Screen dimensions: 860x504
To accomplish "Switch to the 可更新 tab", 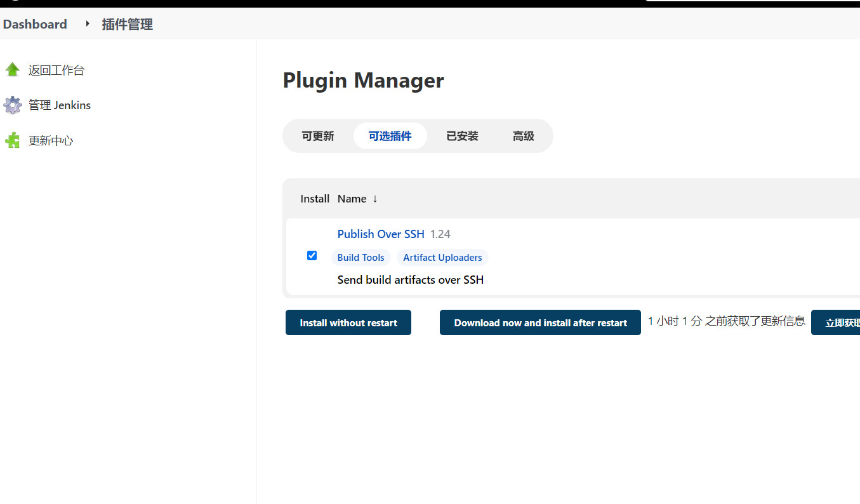I will tap(318, 136).
